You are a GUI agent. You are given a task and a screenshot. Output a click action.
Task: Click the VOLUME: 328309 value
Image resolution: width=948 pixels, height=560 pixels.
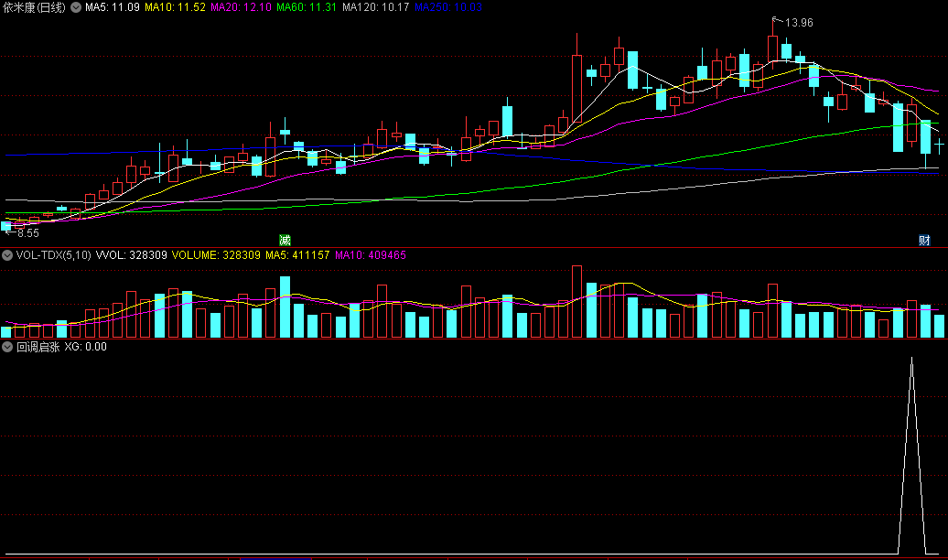click(217, 255)
